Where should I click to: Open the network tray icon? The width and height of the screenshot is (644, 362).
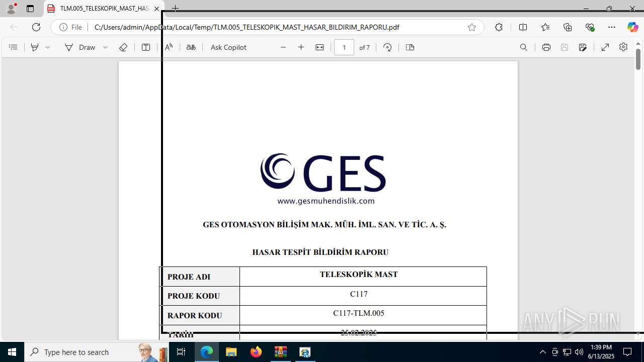point(567,352)
